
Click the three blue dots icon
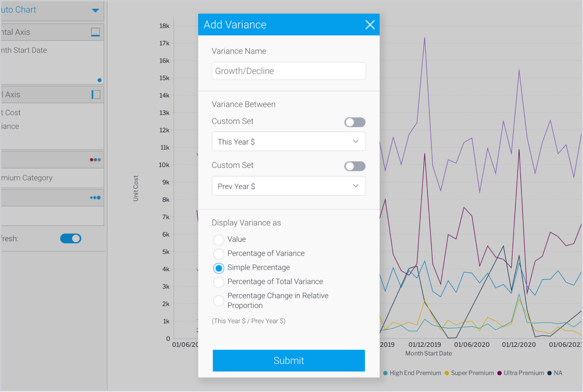pyautogui.click(x=95, y=197)
